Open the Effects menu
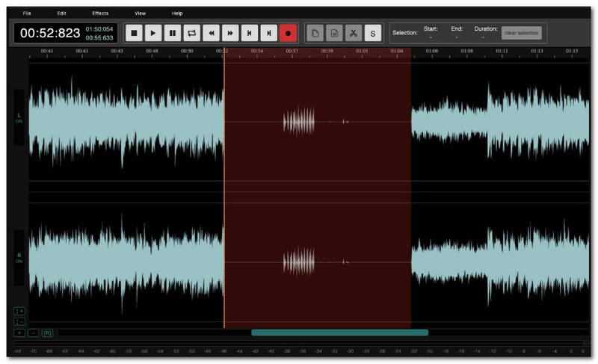 (x=100, y=13)
